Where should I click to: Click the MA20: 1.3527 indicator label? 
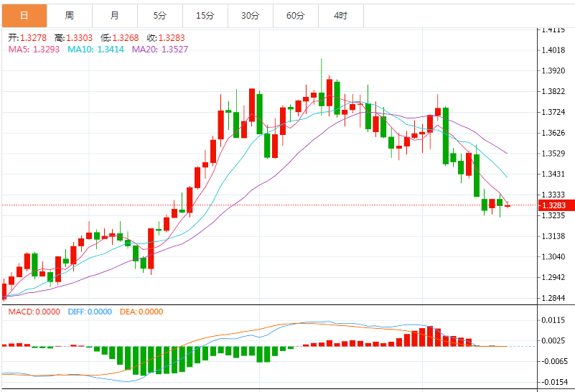tap(160, 50)
